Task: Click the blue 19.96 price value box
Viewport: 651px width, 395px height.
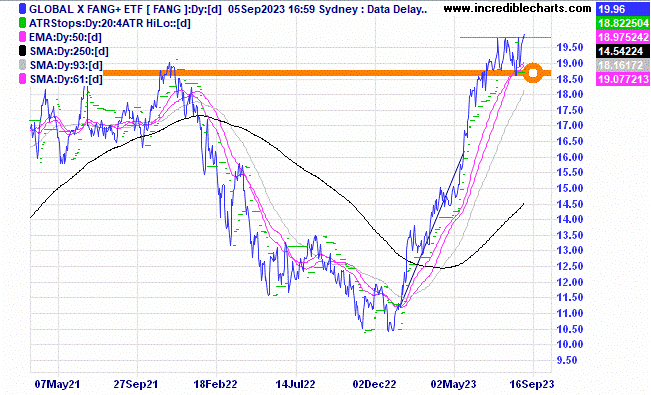Action: pyautogui.click(x=622, y=9)
